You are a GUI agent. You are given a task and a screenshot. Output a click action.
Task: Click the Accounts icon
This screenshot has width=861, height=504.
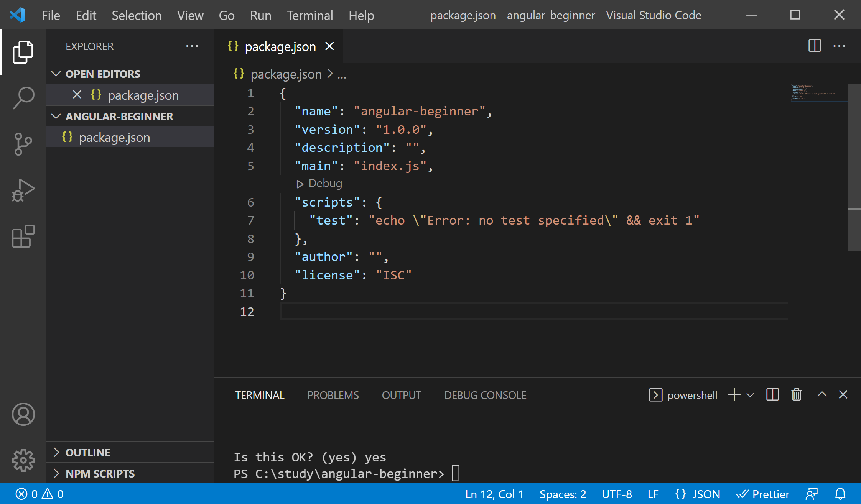23,414
